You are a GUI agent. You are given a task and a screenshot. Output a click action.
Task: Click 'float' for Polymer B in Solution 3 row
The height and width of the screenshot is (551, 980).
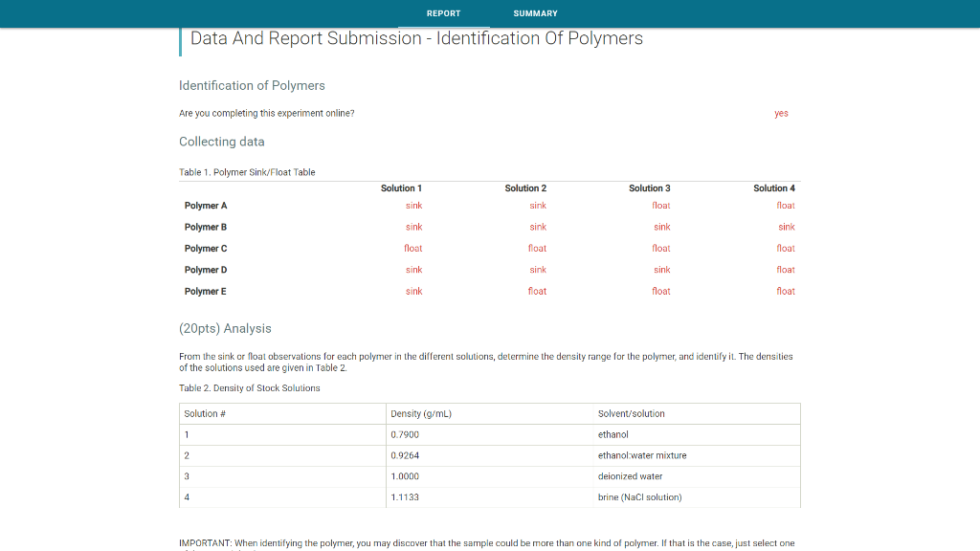(x=661, y=227)
